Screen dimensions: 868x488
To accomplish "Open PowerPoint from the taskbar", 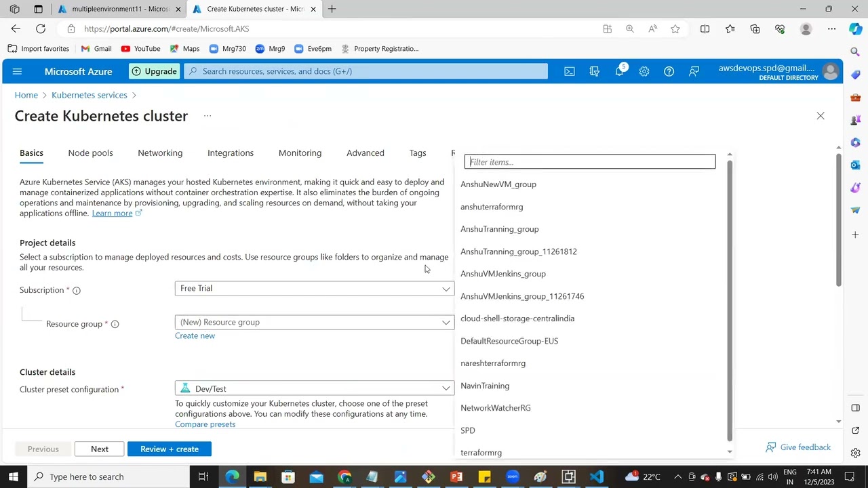I will pos(456,476).
